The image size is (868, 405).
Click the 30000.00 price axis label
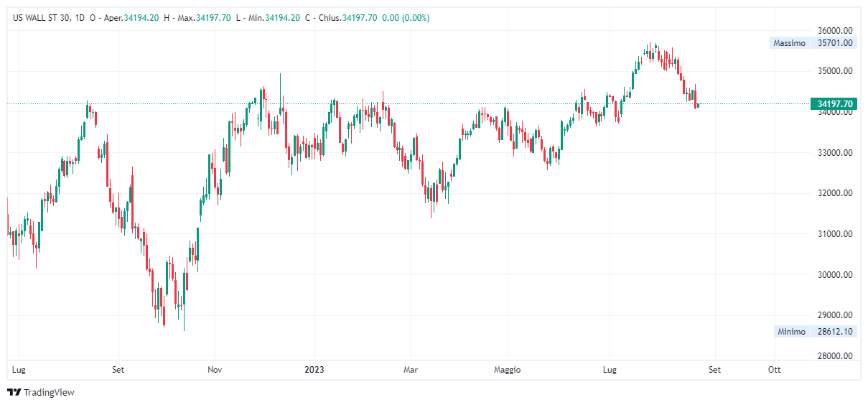pos(835,275)
